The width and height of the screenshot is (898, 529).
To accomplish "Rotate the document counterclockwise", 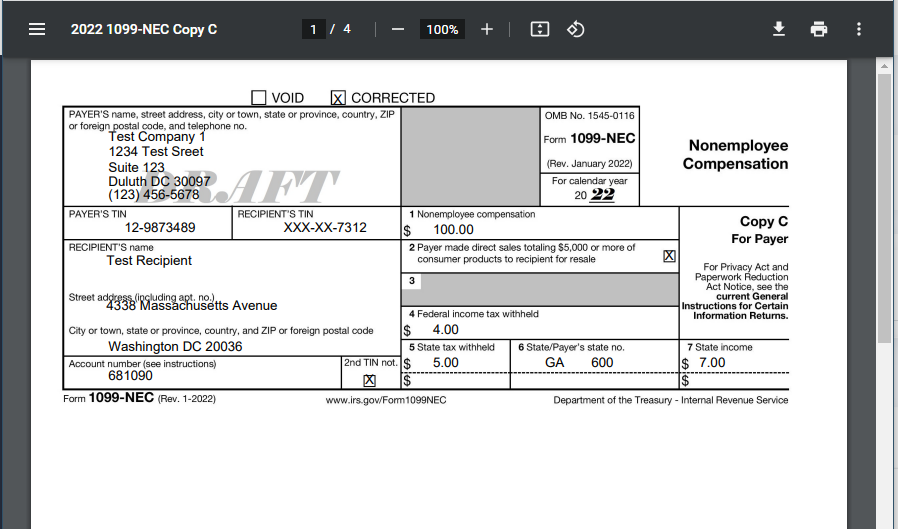I will [x=576, y=29].
